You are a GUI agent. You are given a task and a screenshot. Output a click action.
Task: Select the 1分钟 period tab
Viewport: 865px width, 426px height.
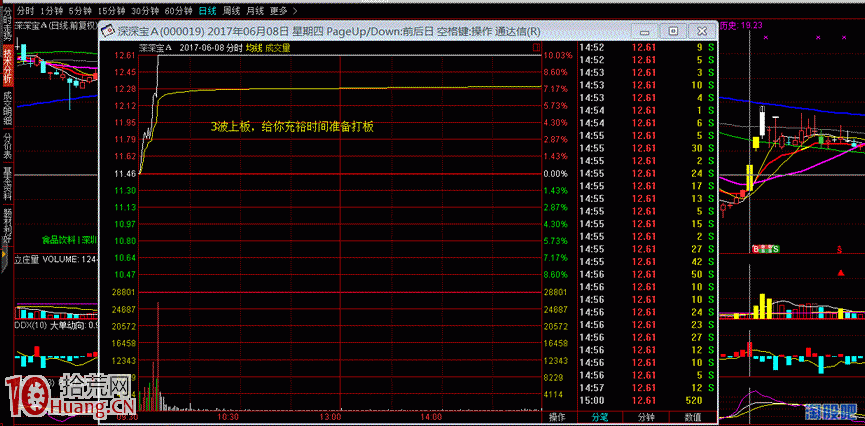pos(51,10)
